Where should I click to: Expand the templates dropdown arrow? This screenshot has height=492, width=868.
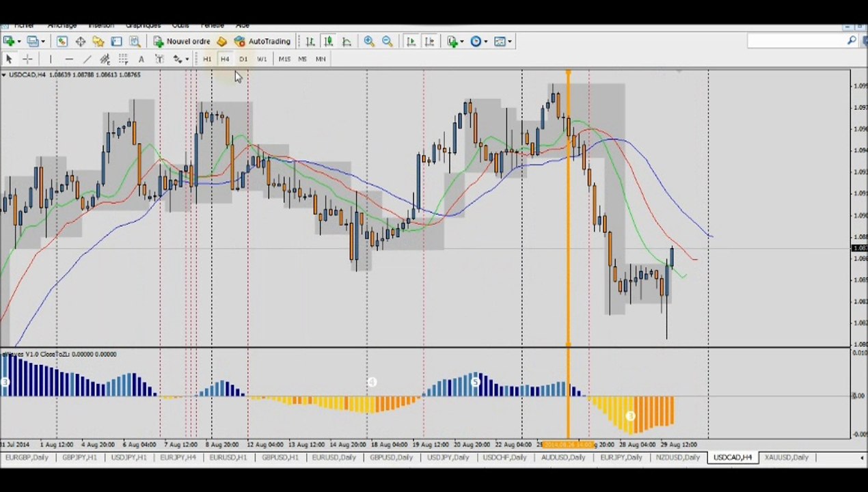point(510,42)
